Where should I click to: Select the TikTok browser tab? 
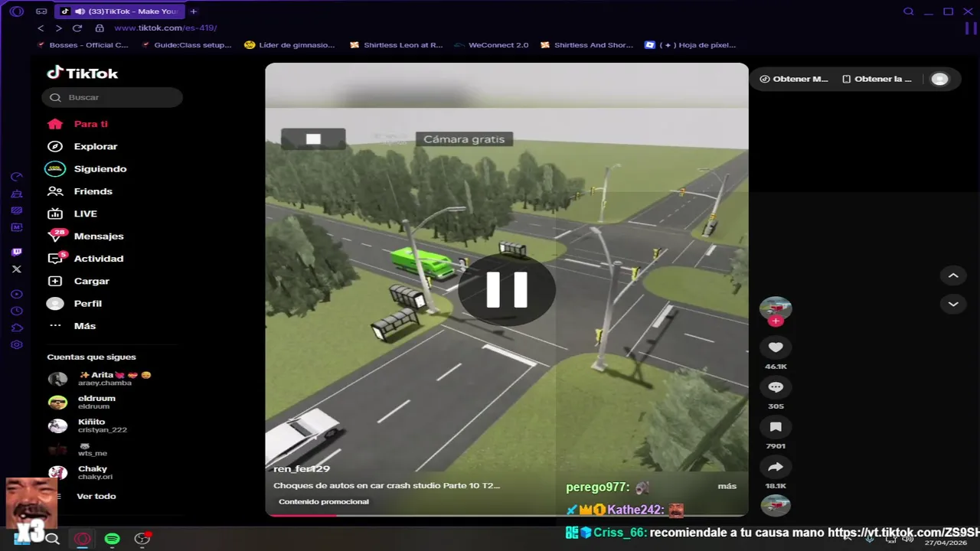point(120,11)
